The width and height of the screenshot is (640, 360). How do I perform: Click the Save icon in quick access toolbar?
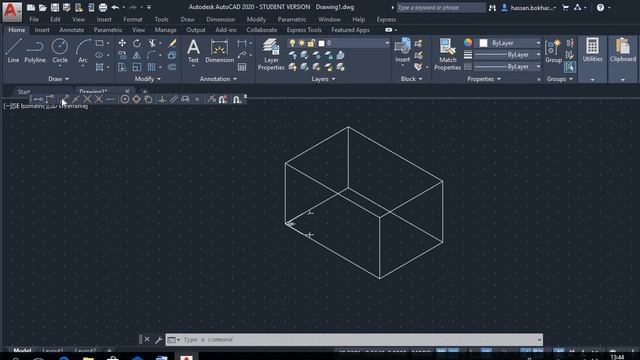coord(55,7)
